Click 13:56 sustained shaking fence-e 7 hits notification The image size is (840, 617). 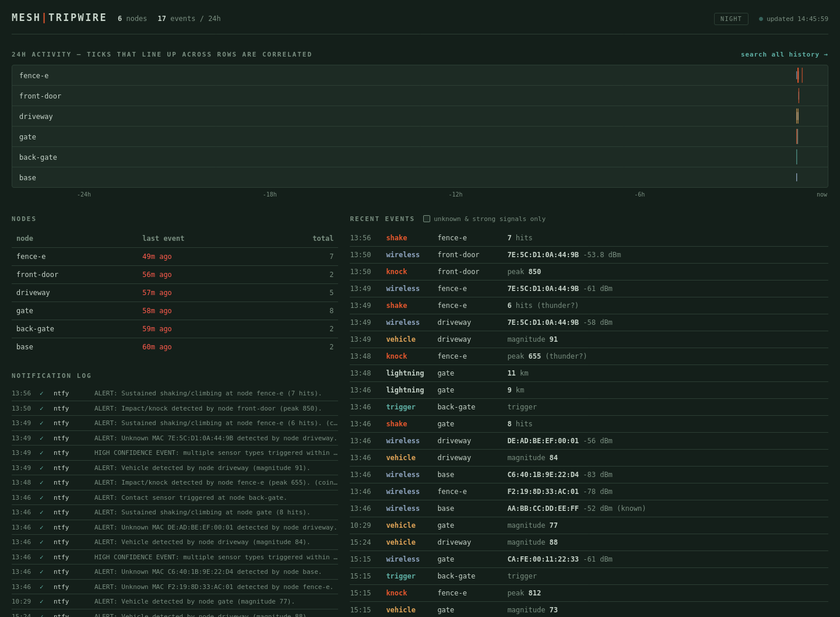click(175, 394)
